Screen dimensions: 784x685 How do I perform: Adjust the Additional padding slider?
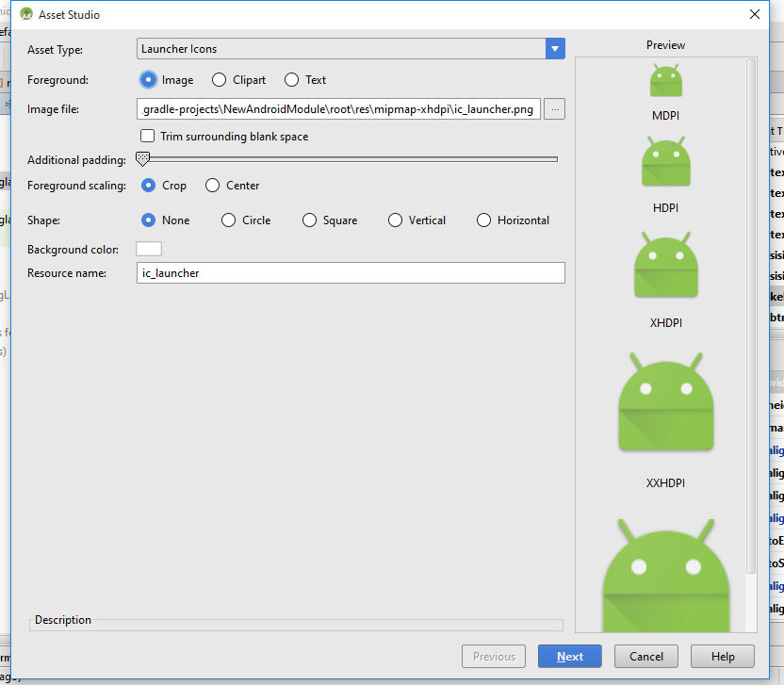143,158
